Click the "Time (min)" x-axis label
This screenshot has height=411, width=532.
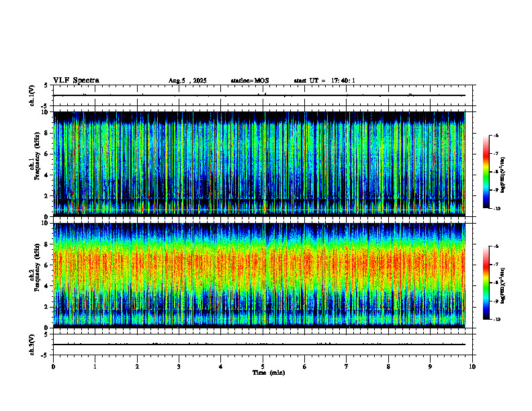(x=269, y=373)
